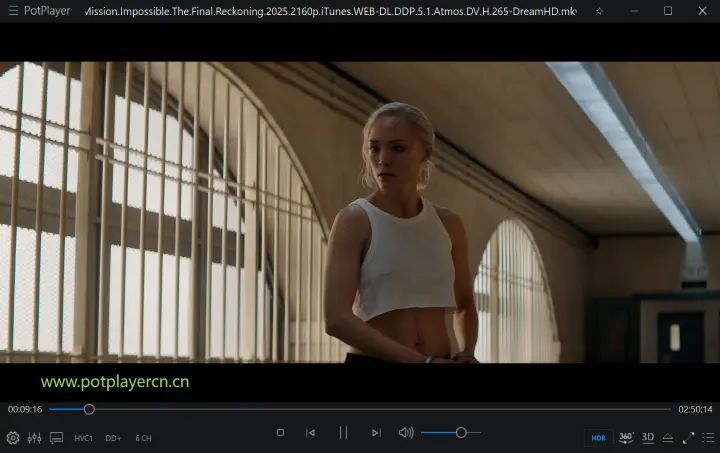Screen dimensions: 720x453
Task: Open the equalizer control panel icon
Action: pos(34,438)
